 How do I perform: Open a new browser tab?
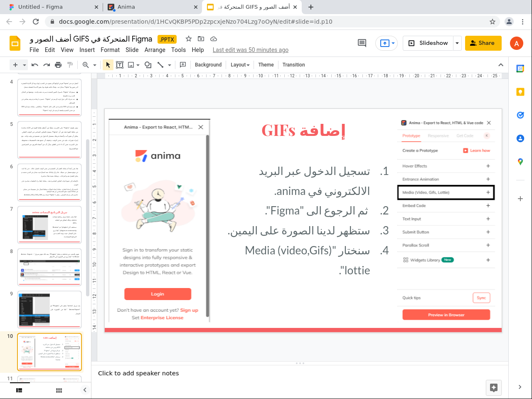pos(311,7)
